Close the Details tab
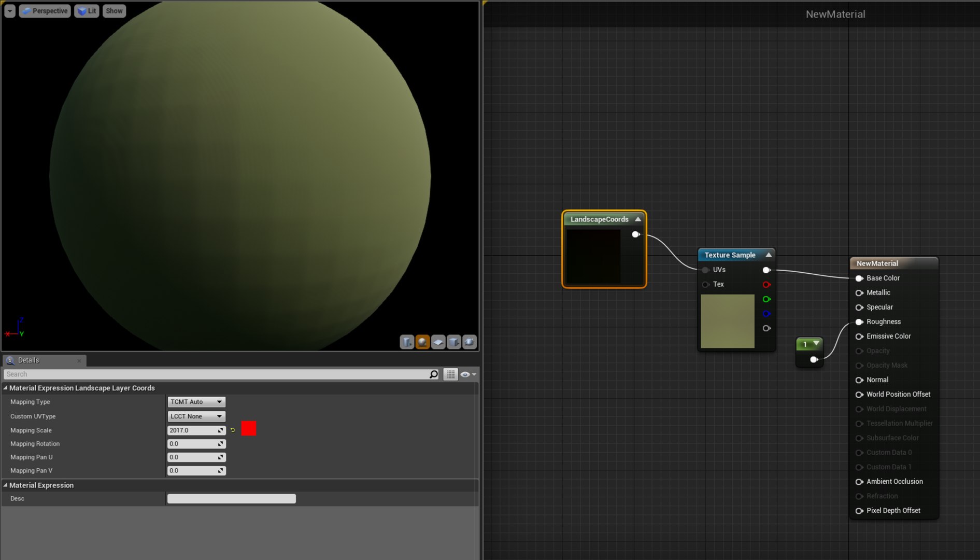The image size is (980, 560). (79, 361)
